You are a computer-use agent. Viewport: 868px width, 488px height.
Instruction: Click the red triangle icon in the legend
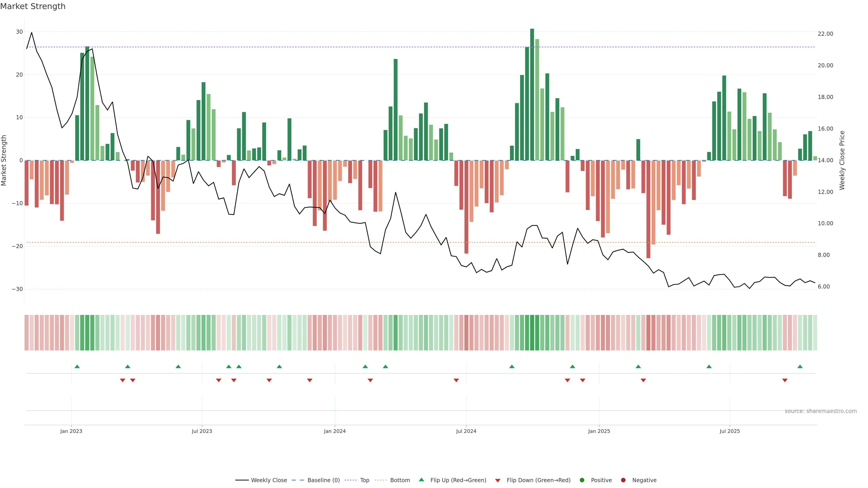(x=498, y=481)
